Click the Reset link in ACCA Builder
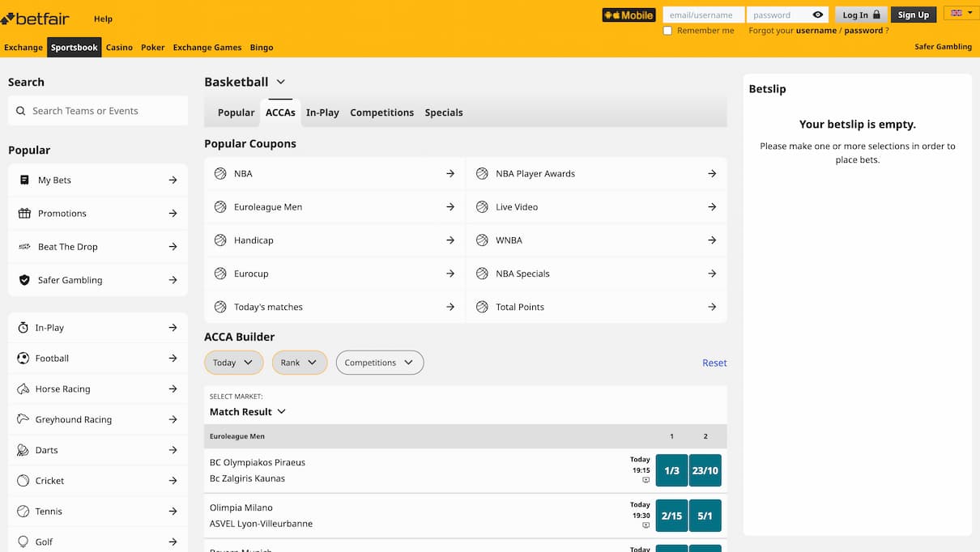980x552 pixels. pyautogui.click(x=714, y=363)
